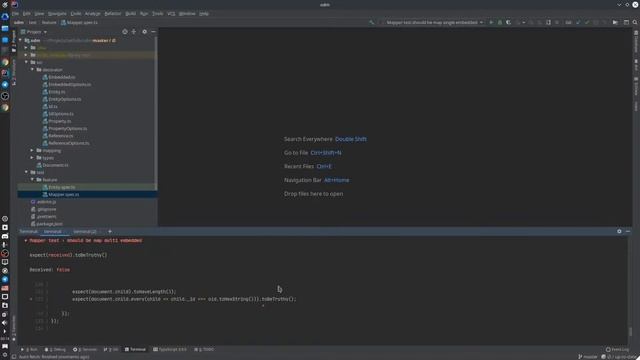Expand the mapping folder

click(32, 151)
